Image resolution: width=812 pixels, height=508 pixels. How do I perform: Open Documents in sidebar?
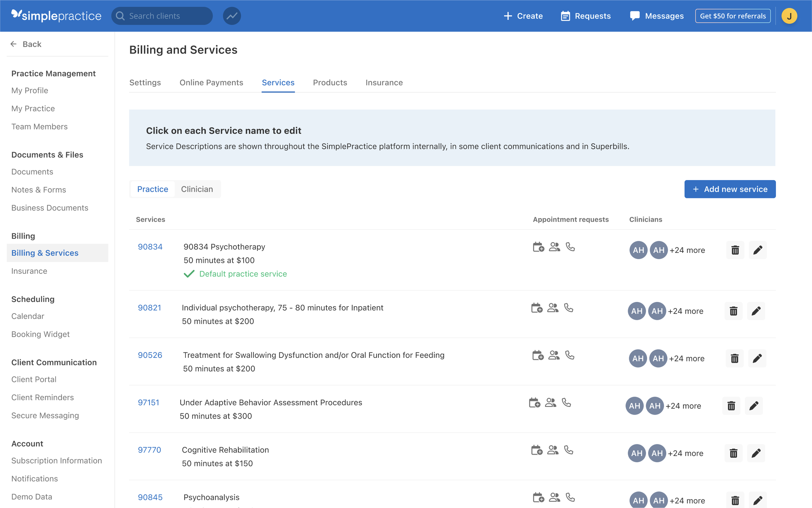pyautogui.click(x=32, y=172)
